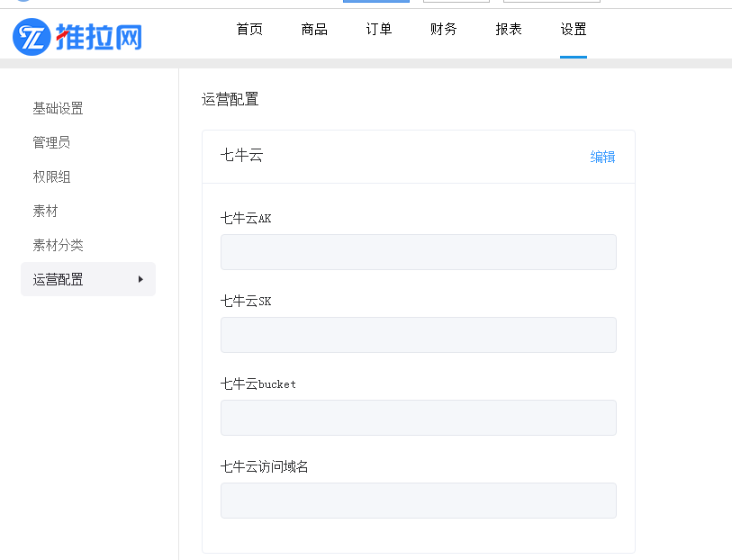Switch to the 商品 tab
This screenshot has height=560, width=732.
[x=314, y=30]
